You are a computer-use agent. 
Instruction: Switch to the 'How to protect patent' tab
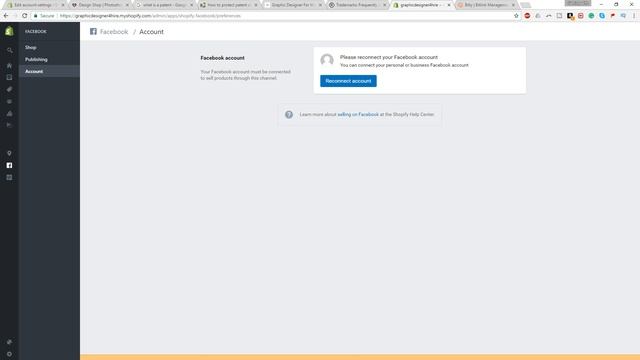coord(228,5)
